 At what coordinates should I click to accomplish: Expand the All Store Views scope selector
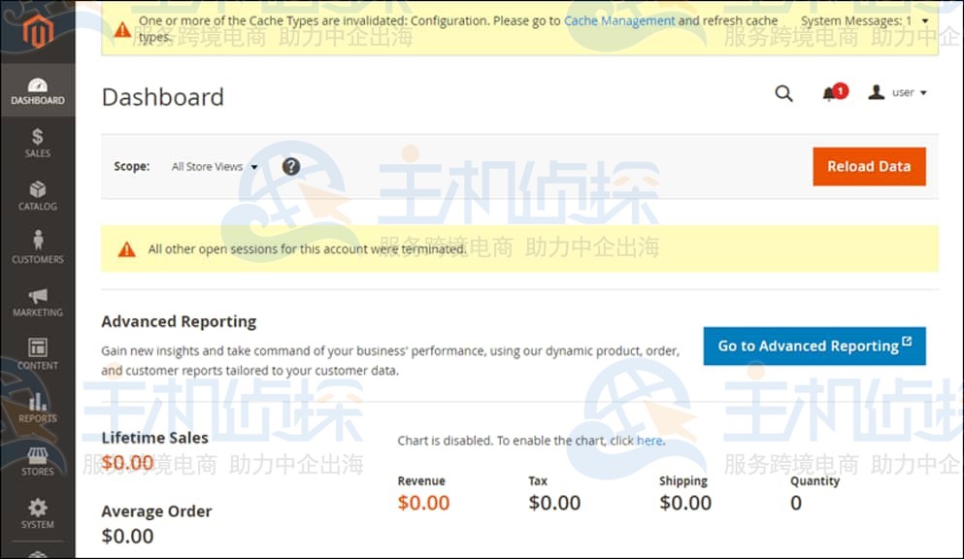213,166
